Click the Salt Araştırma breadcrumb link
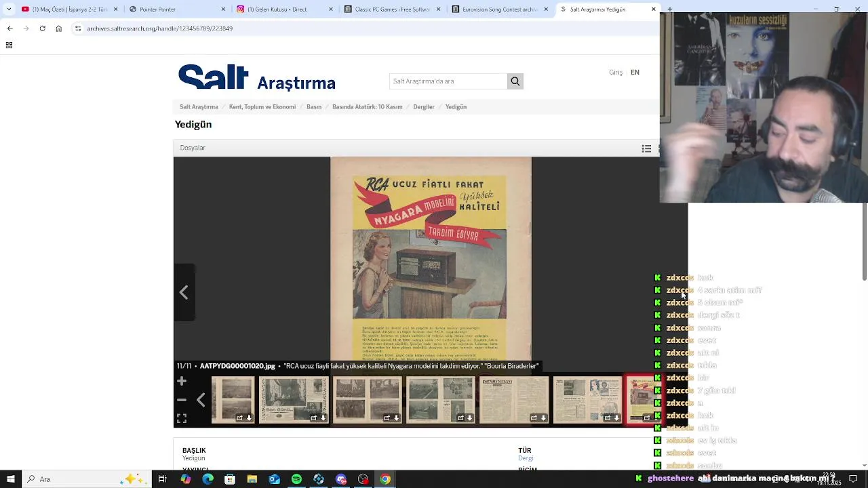 [199, 107]
